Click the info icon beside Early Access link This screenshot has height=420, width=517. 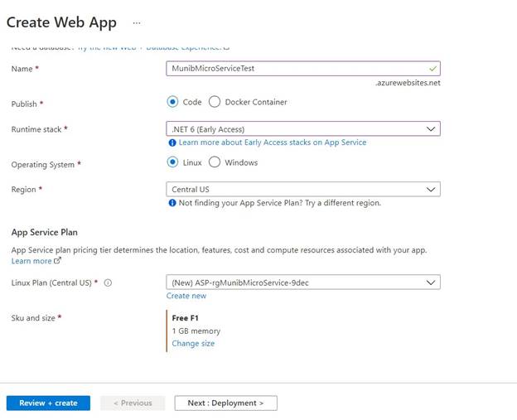click(x=172, y=142)
